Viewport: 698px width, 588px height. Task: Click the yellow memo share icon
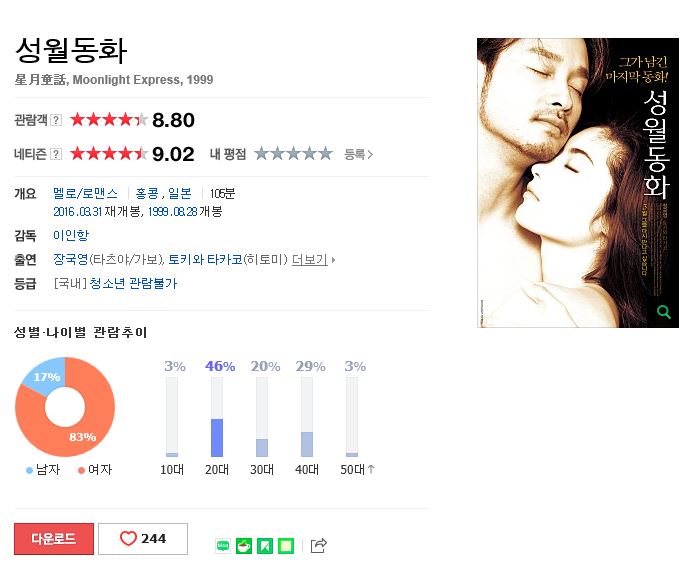coord(286,545)
